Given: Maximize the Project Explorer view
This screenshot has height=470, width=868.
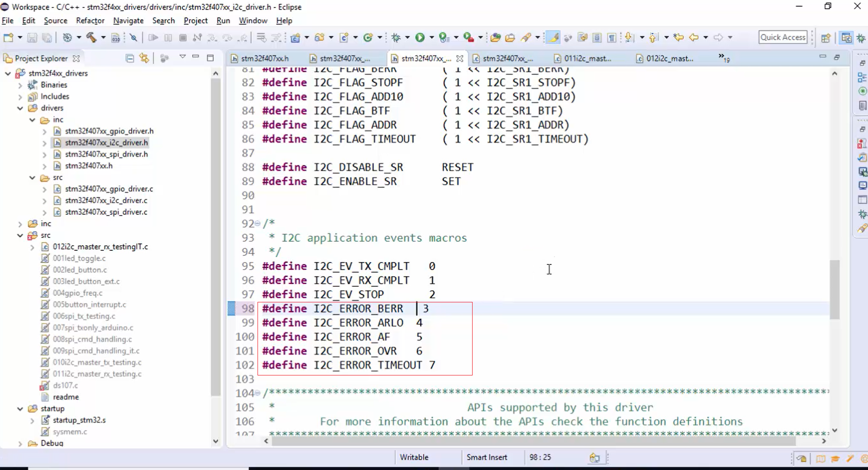Looking at the screenshot, I should point(210,58).
